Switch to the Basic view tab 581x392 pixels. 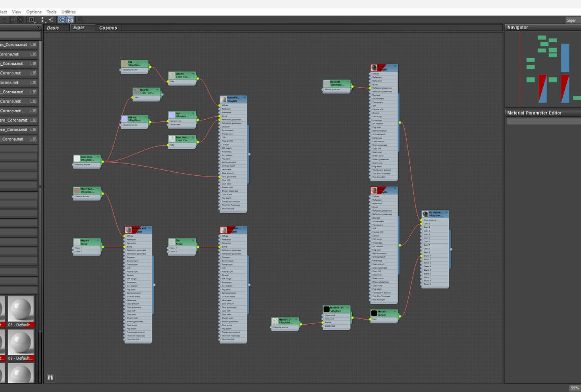(x=53, y=28)
